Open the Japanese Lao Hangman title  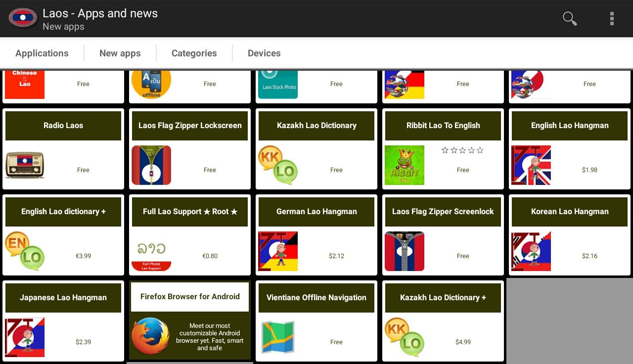63,298
